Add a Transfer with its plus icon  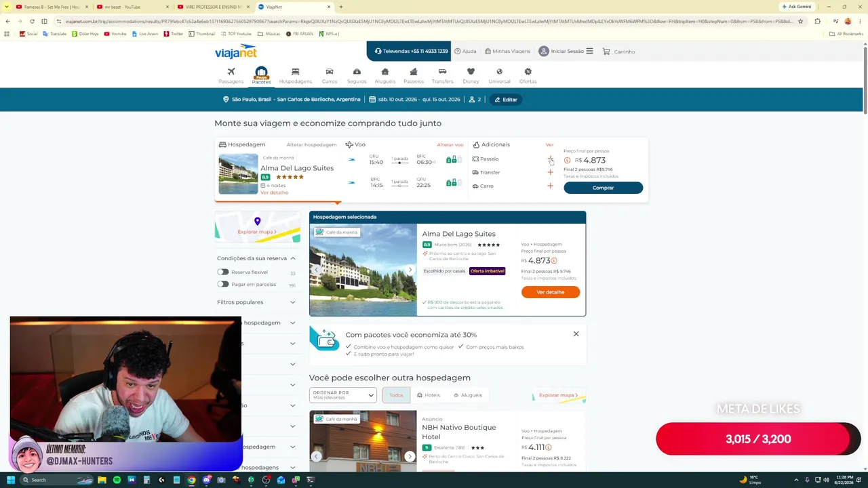(550, 172)
